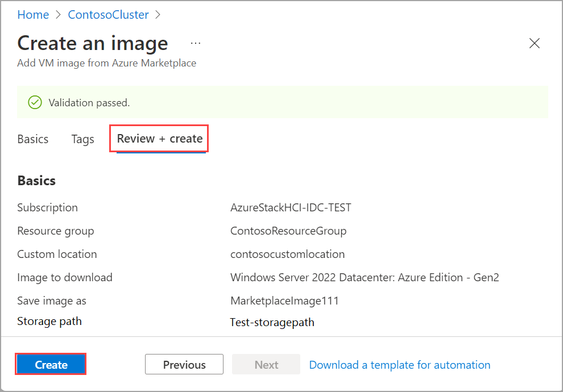Viewport: 563px width, 392px height.
Task: Click the green validation passed checkmark icon
Action: coord(35,103)
